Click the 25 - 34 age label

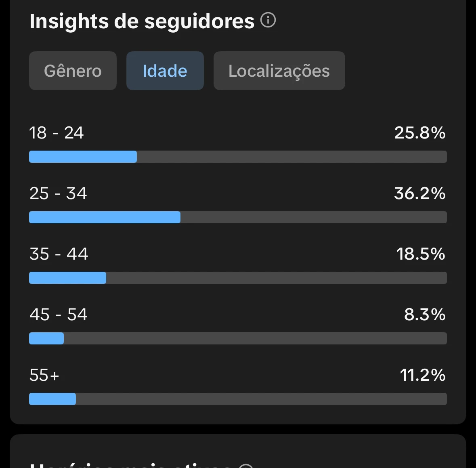tap(58, 193)
